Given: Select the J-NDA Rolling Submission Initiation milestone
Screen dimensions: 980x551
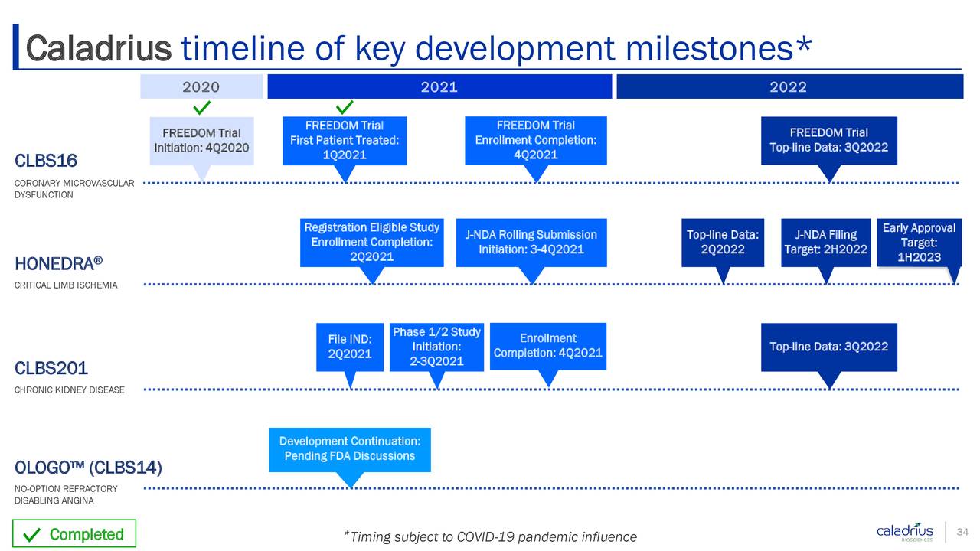Looking at the screenshot, I should [x=531, y=243].
